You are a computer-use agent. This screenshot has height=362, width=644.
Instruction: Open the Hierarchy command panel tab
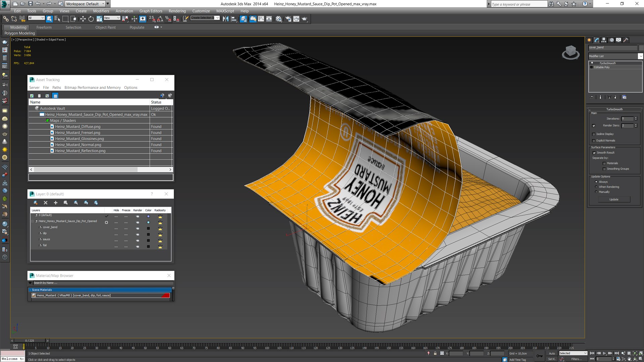click(604, 40)
